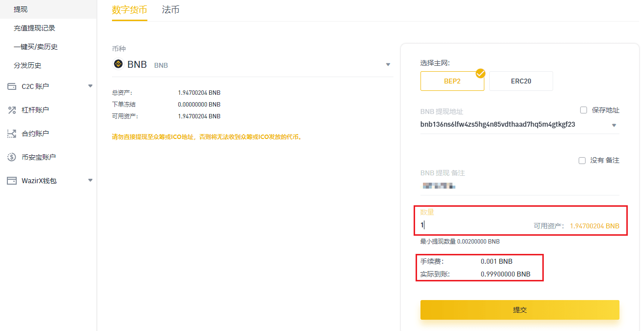Viewport: 644px width, 331px height.
Task: Switch to the 法币 tab
Action: [x=170, y=10]
